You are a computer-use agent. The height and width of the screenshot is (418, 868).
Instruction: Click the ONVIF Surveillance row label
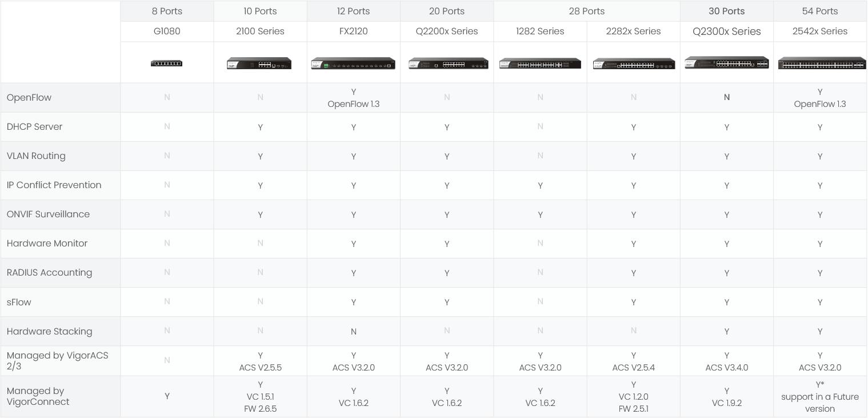coord(48,214)
